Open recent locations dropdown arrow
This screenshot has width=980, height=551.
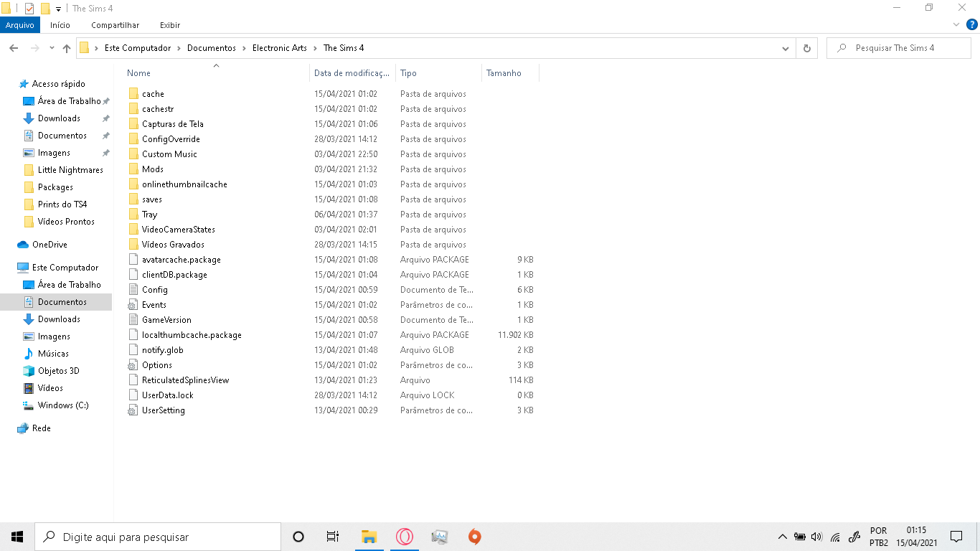52,48
